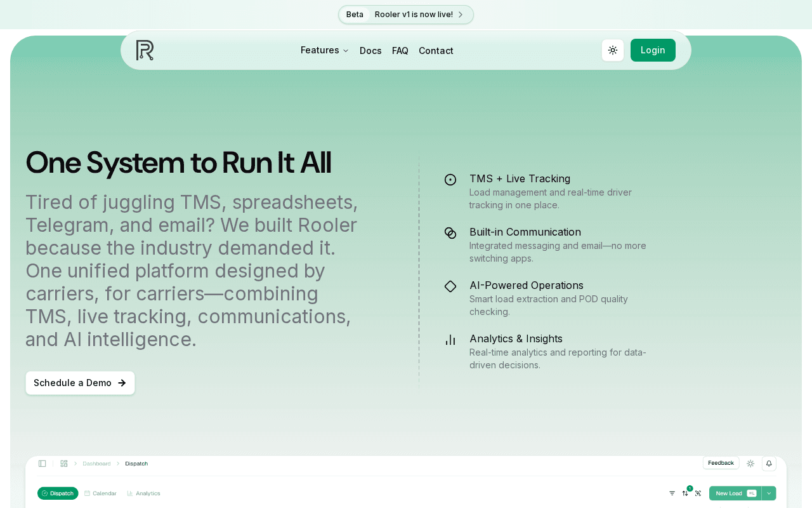Click the Dashboard breadcrumb link

pyautogui.click(x=96, y=464)
